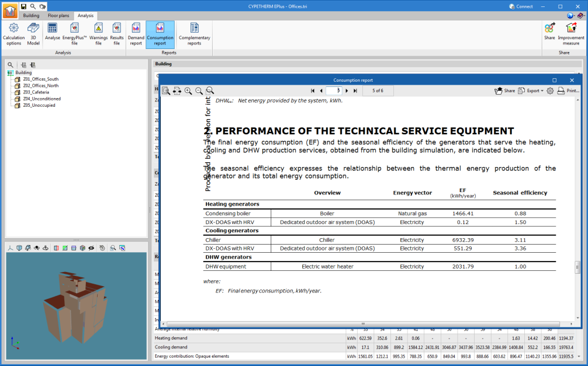This screenshot has height=366, width=588.
Task: Zoom in on the consumption report
Action: (x=188, y=91)
